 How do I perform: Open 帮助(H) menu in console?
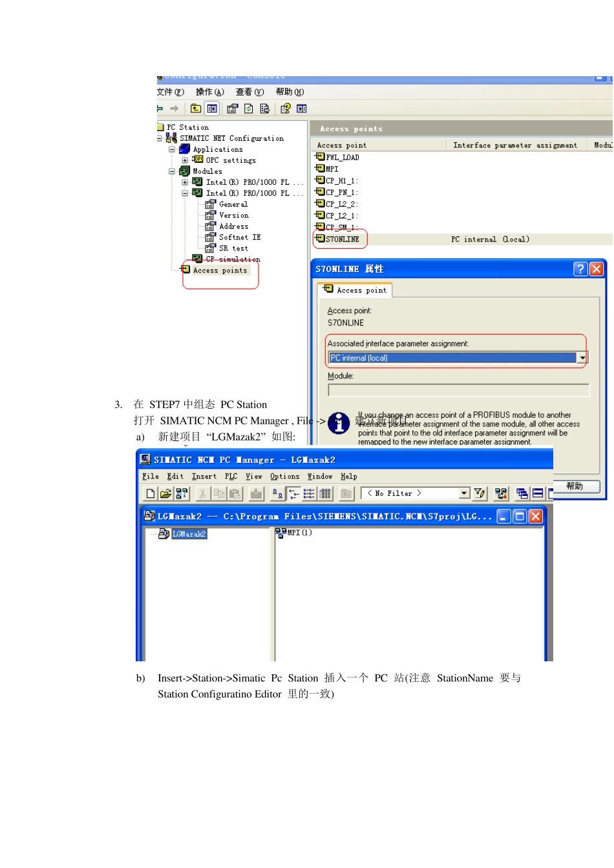click(290, 92)
